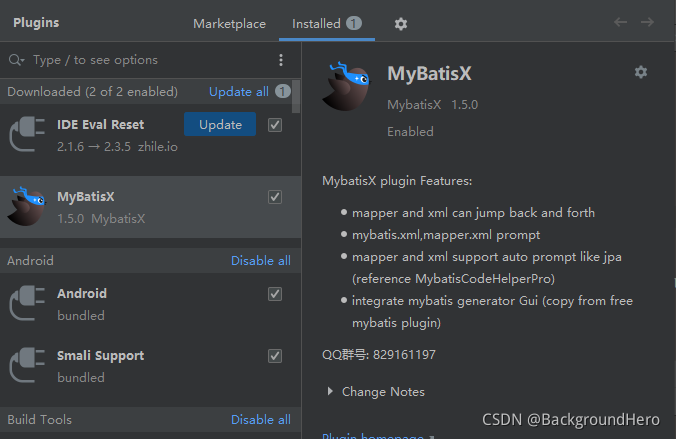Disable the MyBatisX plugin checkbox
This screenshot has height=439, width=676.
click(275, 197)
